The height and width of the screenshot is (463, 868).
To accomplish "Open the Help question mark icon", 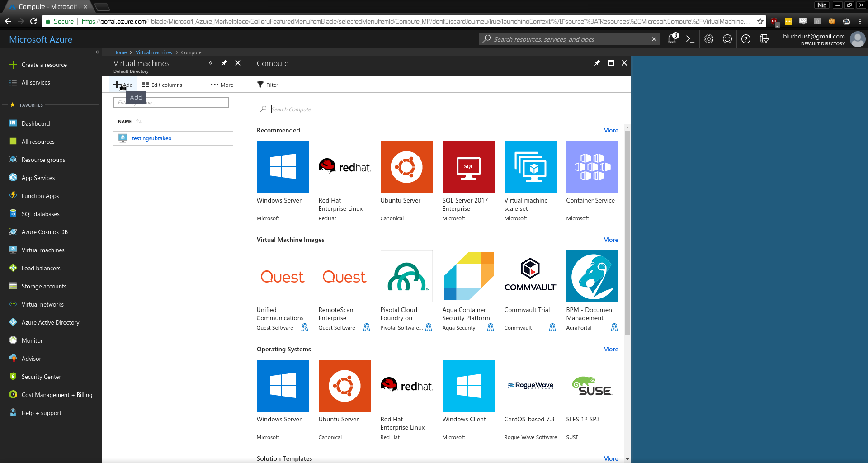I will coord(746,39).
